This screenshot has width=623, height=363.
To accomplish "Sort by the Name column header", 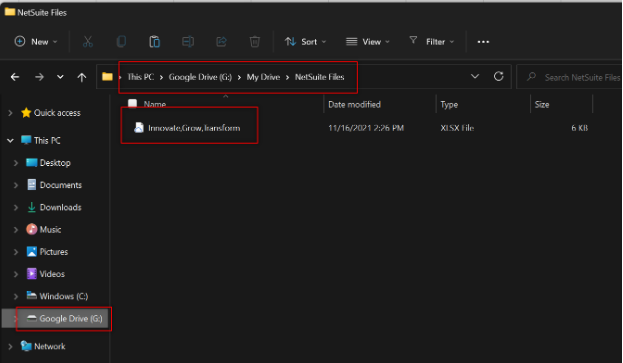I will (155, 104).
